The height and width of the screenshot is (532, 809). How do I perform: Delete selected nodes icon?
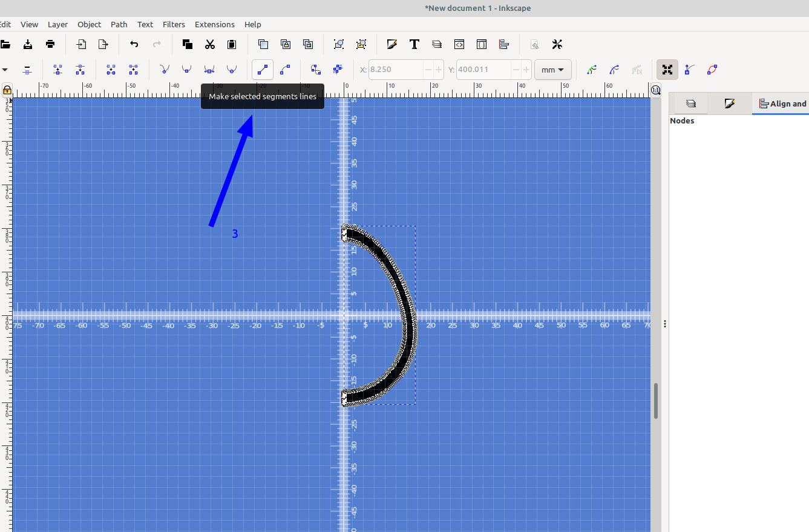tap(27, 70)
